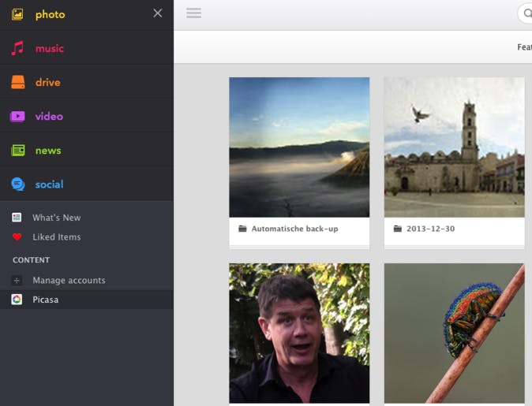Open Liked Items link
Screen dimensions: 532x406
[57, 237]
